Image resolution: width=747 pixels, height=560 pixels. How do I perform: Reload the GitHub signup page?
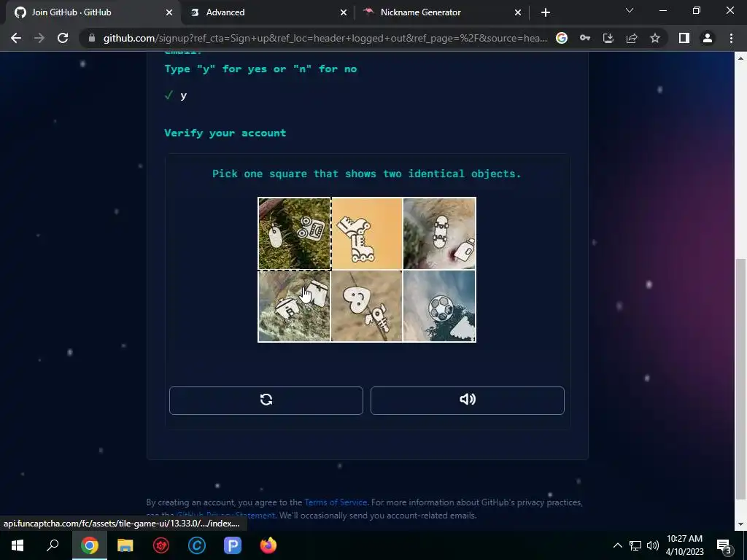pyautogui.click(x=63, y=38)
